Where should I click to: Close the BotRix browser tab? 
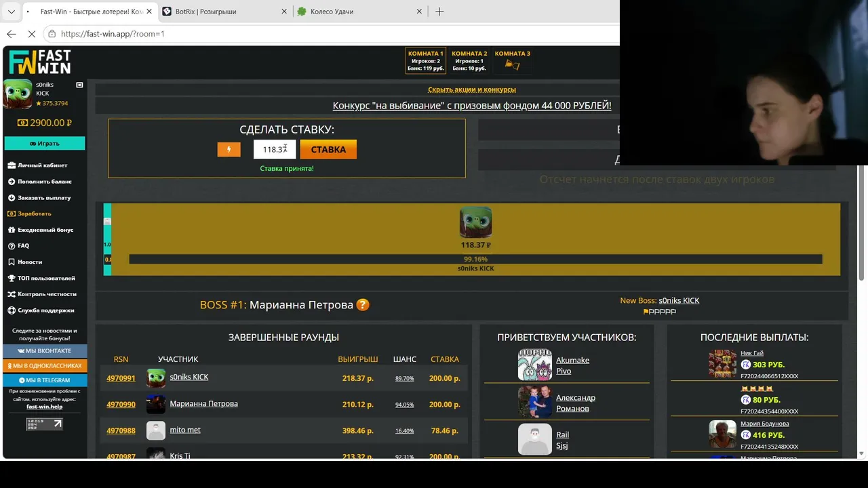point(284,12)
